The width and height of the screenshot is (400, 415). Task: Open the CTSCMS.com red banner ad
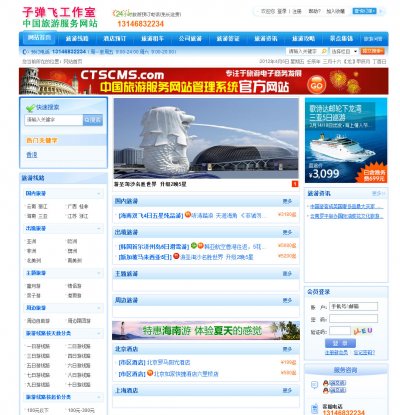pyautogui.click(x=204, y=81)
